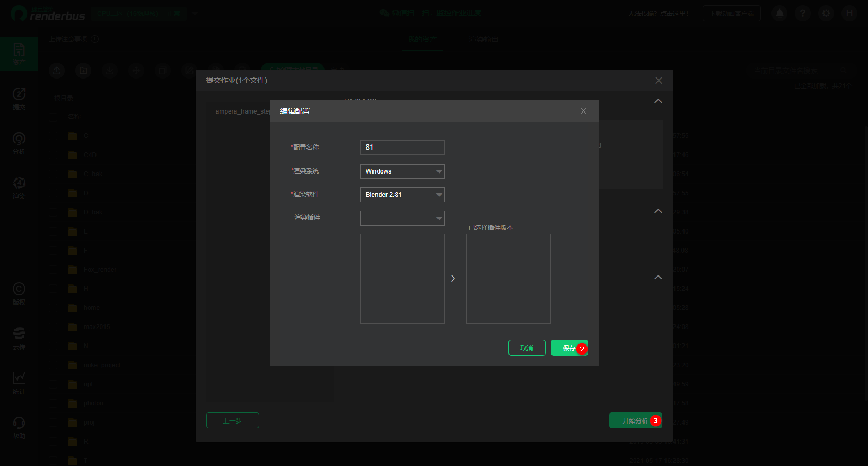The image size is (868, 466).
Task: Tick the checkbox for folder max2015
Action: (54, 327)
